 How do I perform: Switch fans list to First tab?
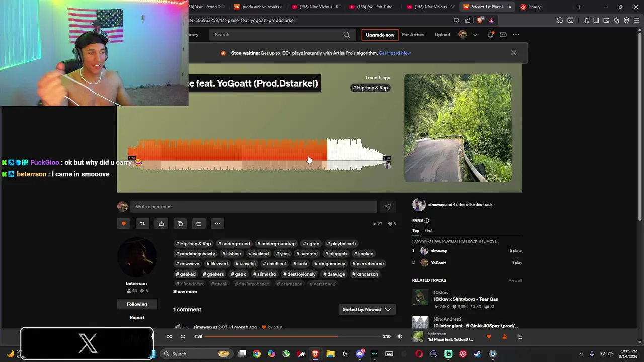coord(428,231)
